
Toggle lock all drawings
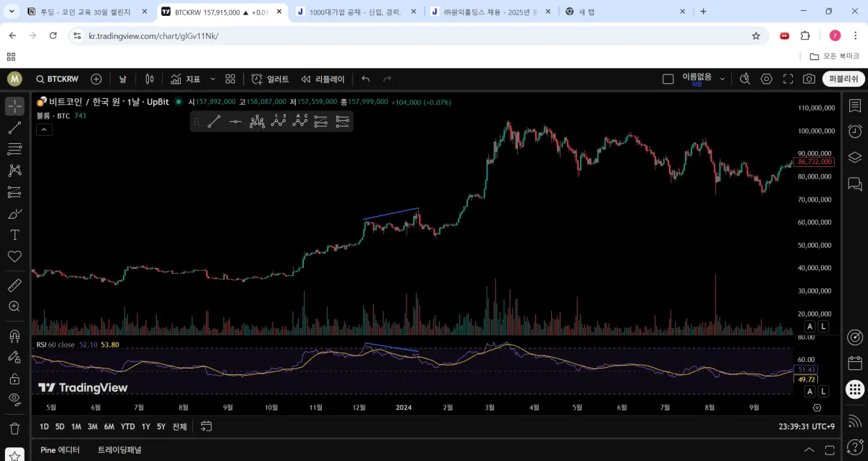click(14, 378)
